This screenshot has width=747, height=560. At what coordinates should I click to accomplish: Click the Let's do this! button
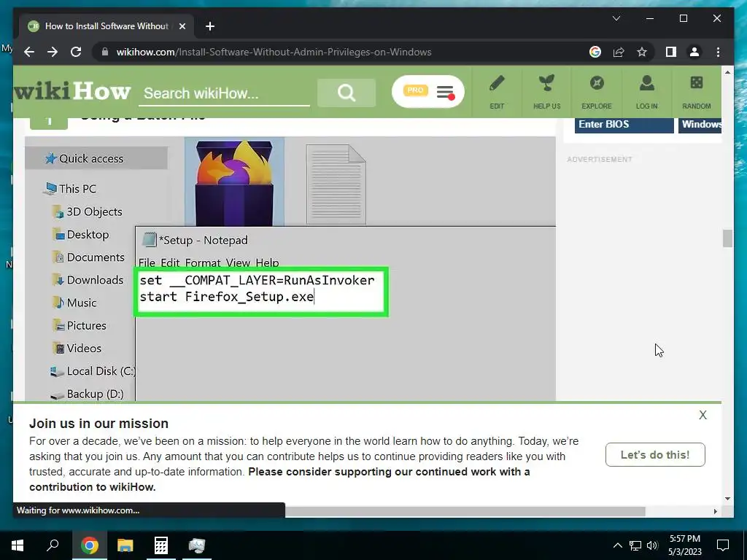(x=655, y=455)
